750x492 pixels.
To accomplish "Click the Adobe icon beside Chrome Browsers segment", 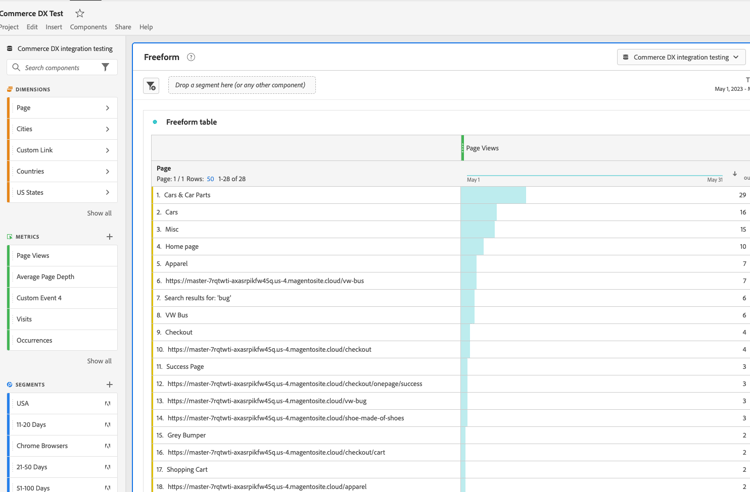I will point(108,446).
